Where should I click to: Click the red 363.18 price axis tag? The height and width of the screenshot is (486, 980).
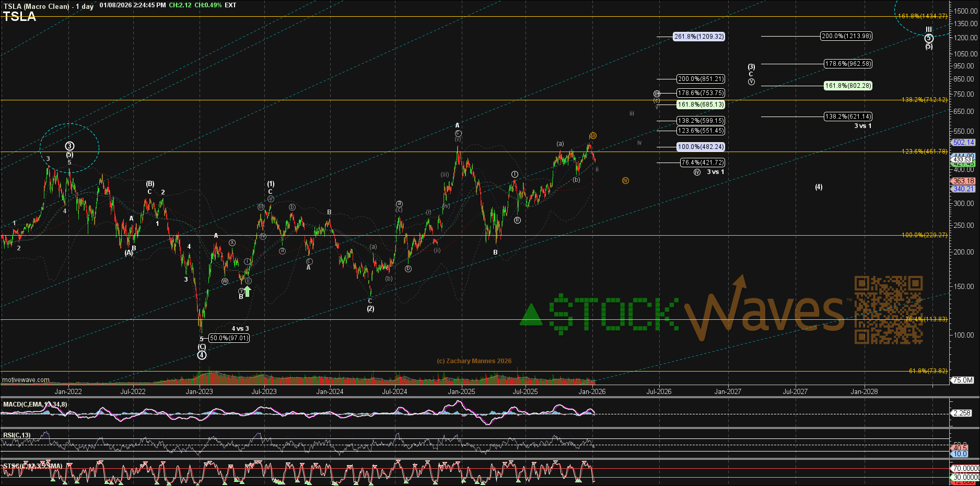click(963, 181)
